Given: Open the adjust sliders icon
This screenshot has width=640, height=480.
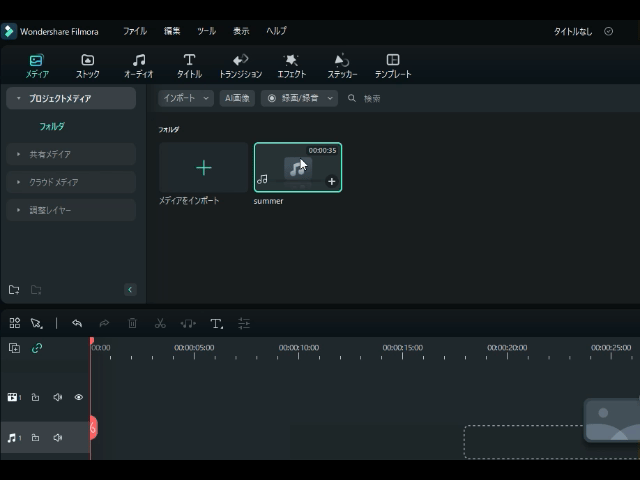Looking at the screenshot, I should tap(244, 323).
